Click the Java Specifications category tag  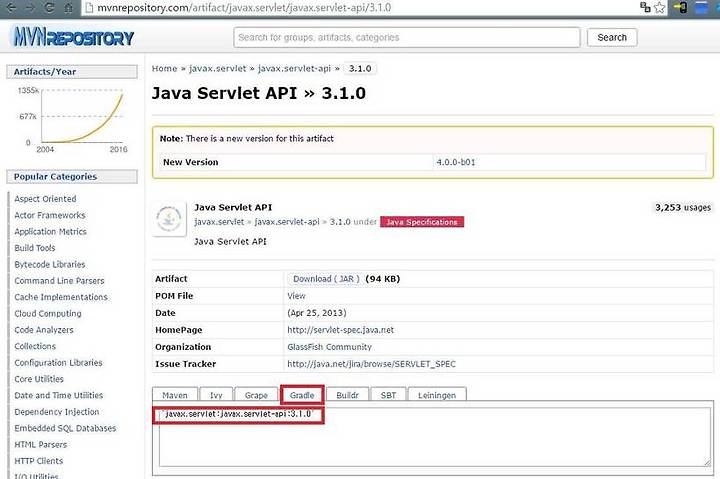pyautogui.click(x=422, y=222)
